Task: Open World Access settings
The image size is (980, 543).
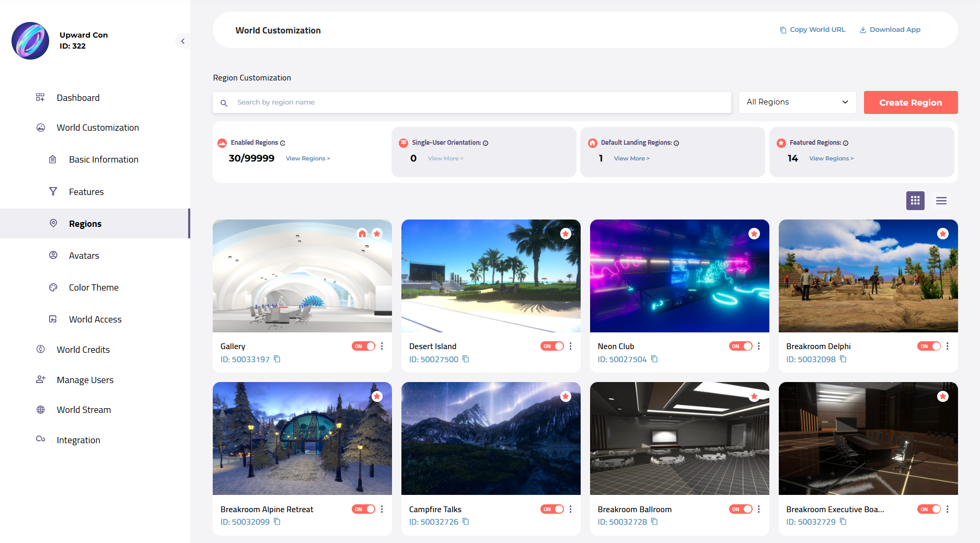Action: pos(95,319)
